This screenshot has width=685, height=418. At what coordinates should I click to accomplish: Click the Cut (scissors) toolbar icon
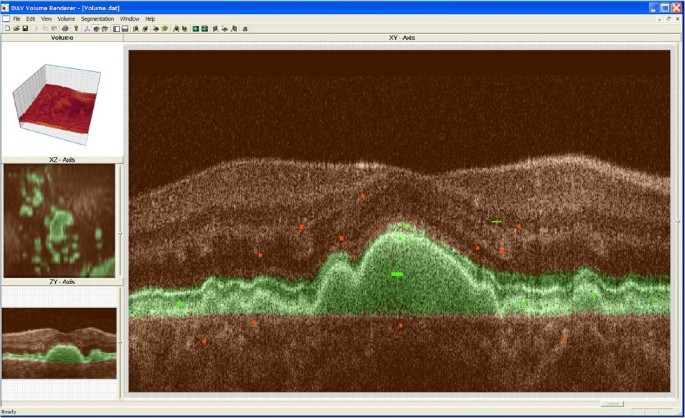36,28
